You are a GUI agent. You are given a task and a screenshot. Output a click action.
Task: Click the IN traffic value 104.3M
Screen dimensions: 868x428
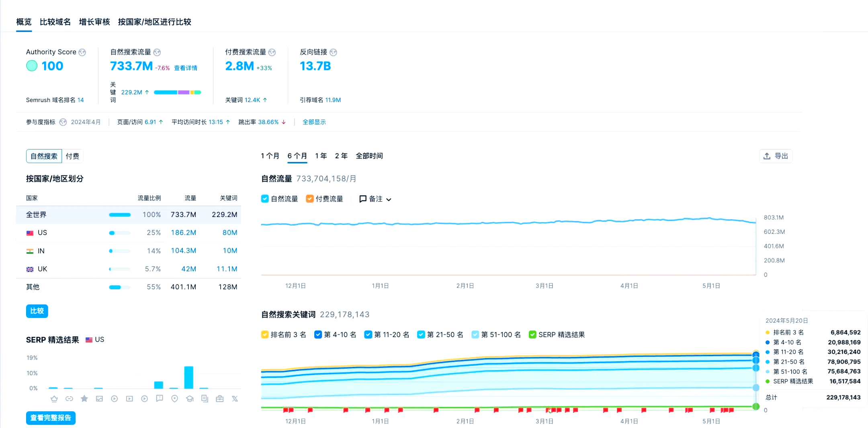point(184,251)
